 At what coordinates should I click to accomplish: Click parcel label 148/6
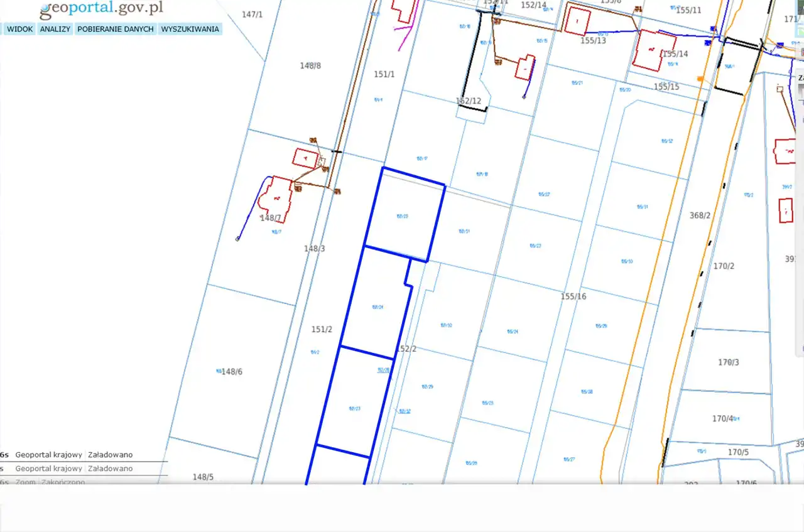point(231,372)
